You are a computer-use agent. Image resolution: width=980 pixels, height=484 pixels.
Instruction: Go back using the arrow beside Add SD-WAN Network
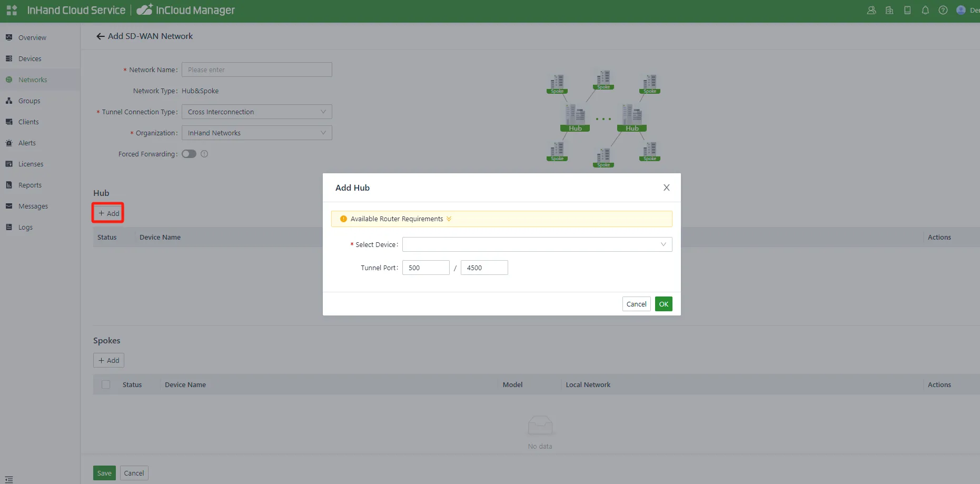[x=100, y=36]
